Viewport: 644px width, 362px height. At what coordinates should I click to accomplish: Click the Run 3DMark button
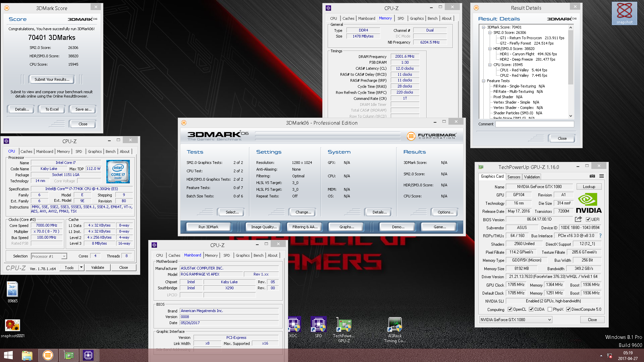click(208, 227)
